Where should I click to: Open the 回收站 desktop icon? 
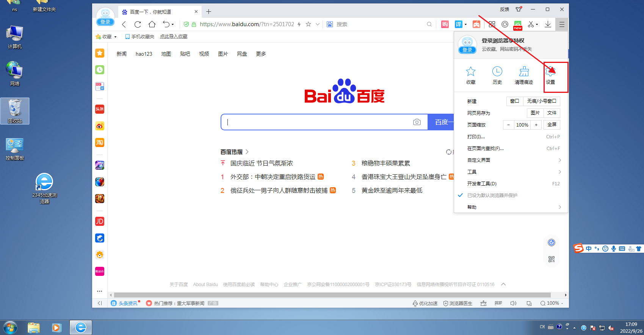[x=15, y=111]
